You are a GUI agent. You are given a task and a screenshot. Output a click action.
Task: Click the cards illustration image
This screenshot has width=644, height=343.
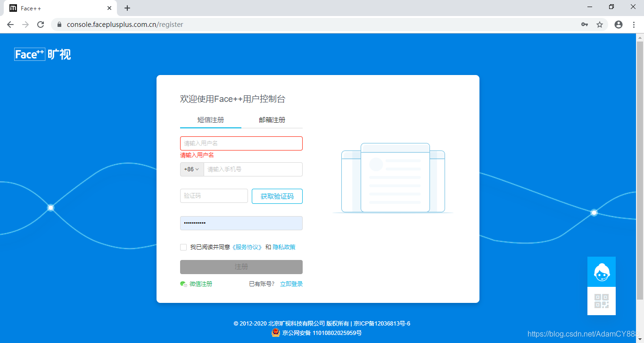[393, 178]
